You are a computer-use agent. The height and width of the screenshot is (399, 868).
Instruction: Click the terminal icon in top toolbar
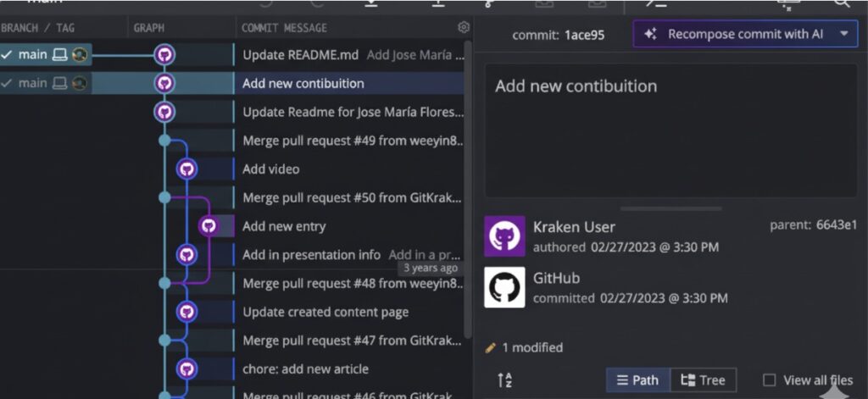click(655, 3)
